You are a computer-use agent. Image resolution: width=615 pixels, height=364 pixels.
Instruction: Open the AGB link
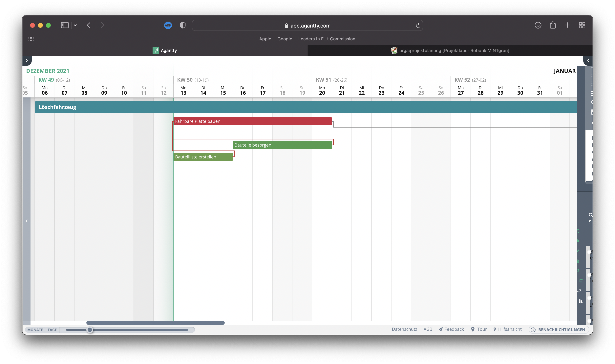(x=428, y=329)
